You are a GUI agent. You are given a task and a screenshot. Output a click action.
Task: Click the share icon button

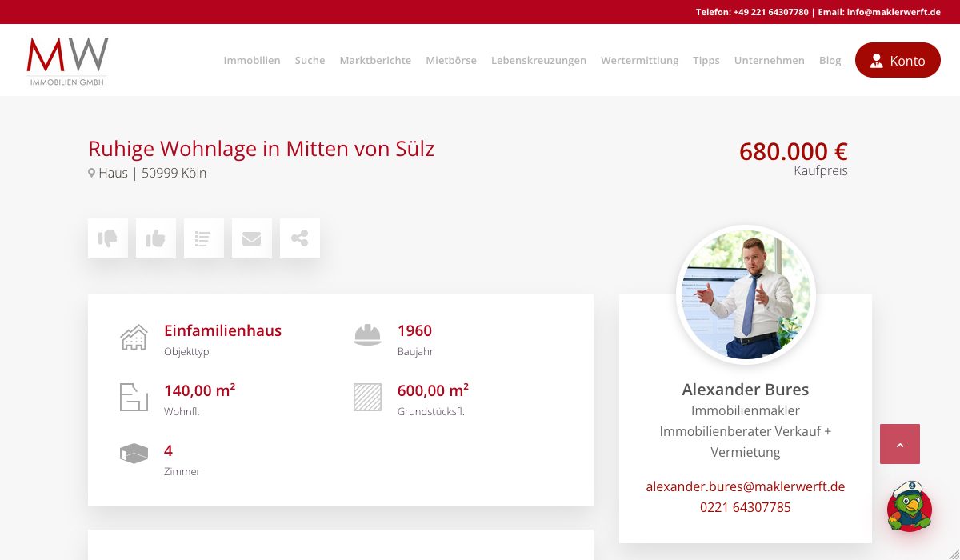click(x=300, y=238)
